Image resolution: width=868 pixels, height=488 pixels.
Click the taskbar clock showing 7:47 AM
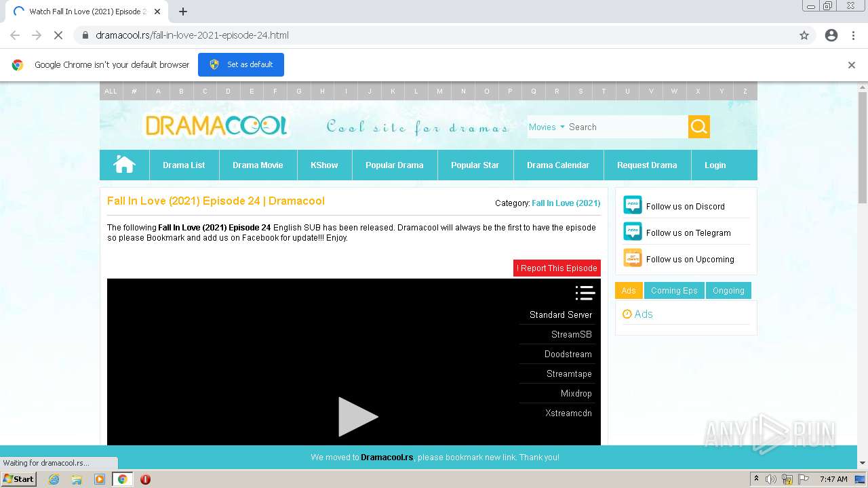(833, 479)
